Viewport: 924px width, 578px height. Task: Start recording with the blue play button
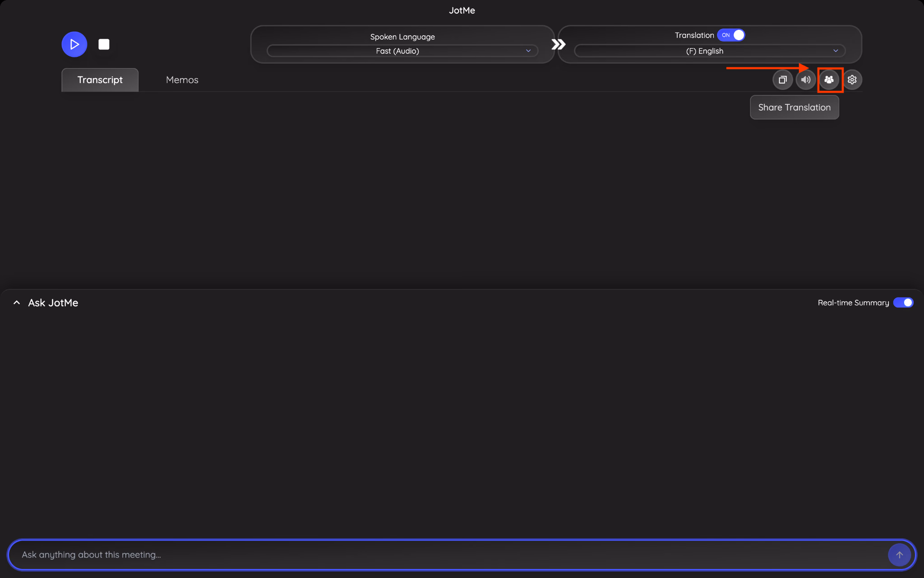pyautogui.click(x=74, y=44)
